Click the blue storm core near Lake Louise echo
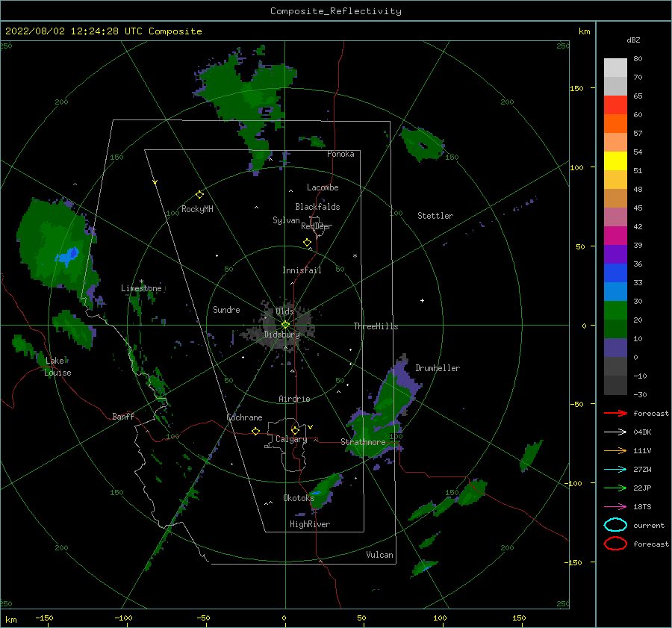The image size is (672, 628). (68, 255)
